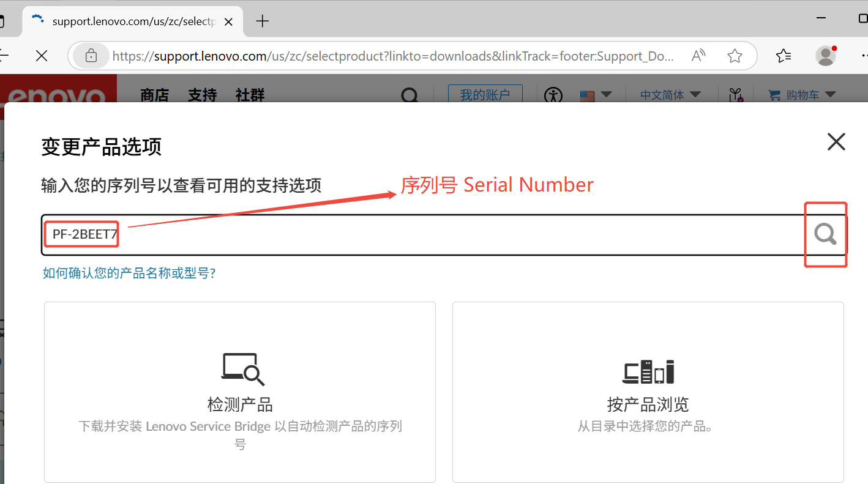This screenshot has width=868, height=484.
Task: Expand the 中文简体 language dropdown
Action: coord(671,95)
